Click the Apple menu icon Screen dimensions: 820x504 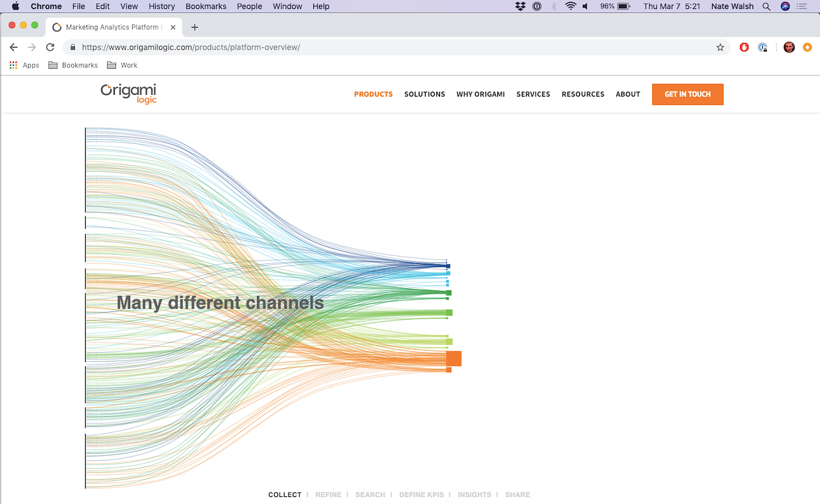point(15,6)
